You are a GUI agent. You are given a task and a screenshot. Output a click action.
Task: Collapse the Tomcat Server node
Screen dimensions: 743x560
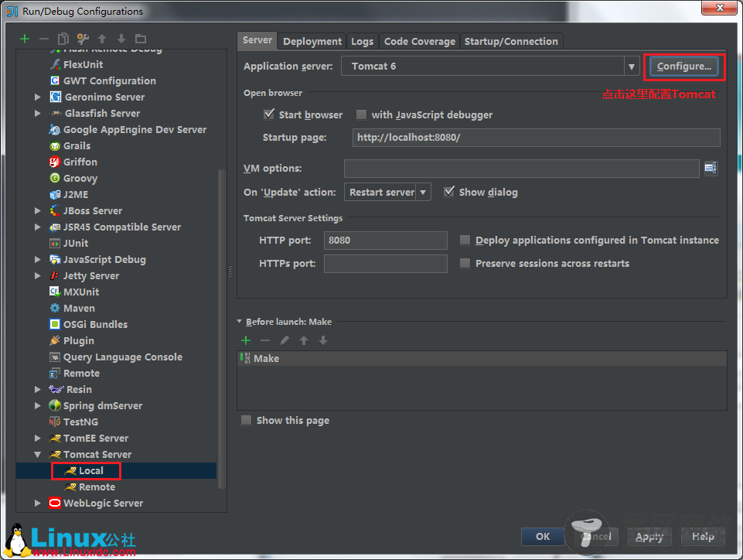(x=37, y=454)
